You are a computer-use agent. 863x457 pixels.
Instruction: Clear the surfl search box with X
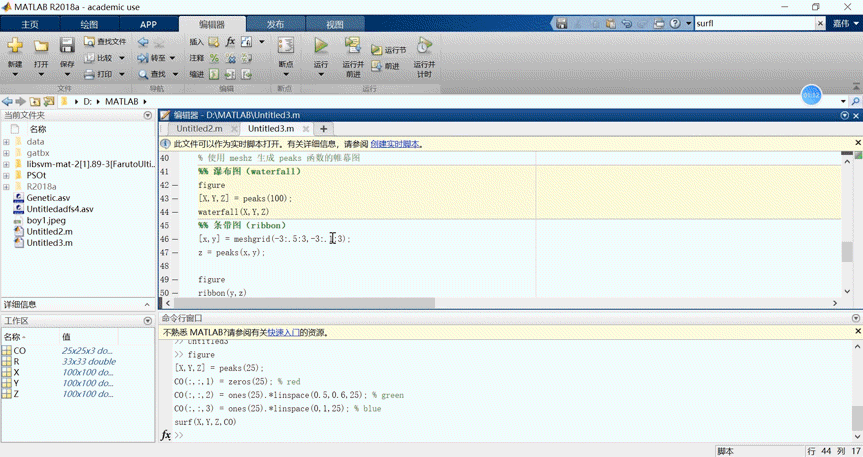[820, 23]
